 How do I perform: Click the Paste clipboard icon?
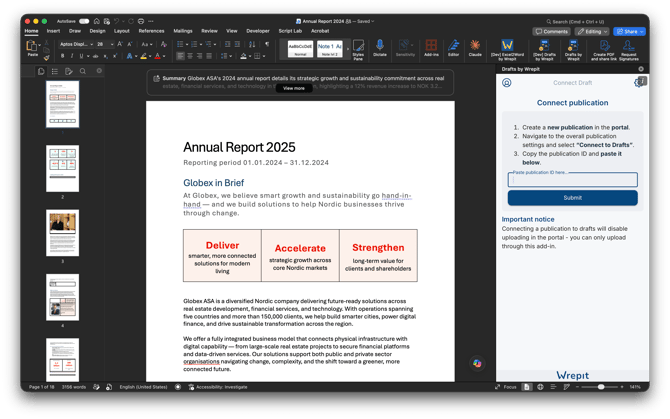[x=31, y=46]
